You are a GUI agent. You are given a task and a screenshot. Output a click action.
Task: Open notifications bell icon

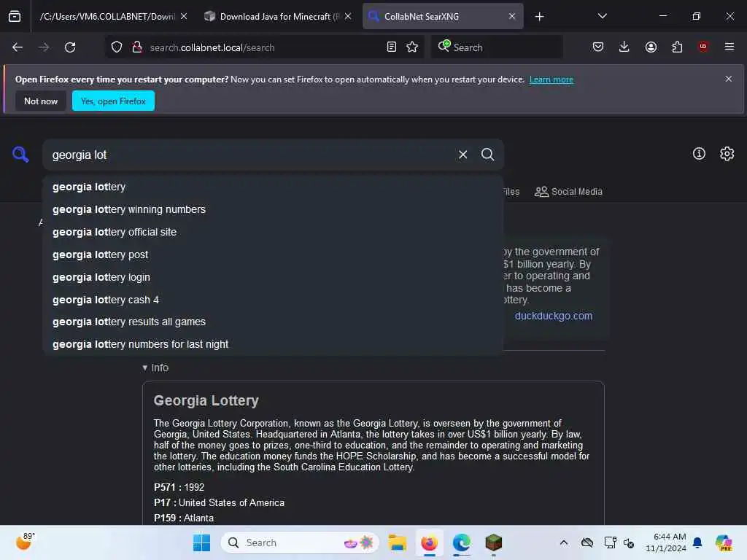(697, 542)
